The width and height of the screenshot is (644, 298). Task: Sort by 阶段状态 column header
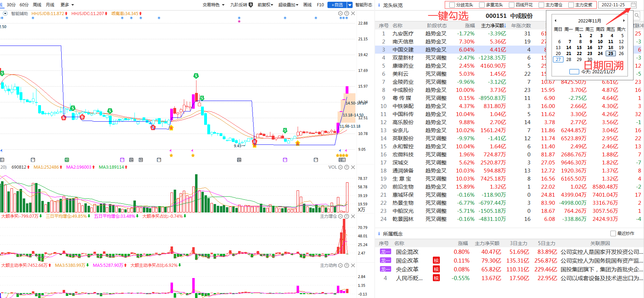[x=437, y=26]
